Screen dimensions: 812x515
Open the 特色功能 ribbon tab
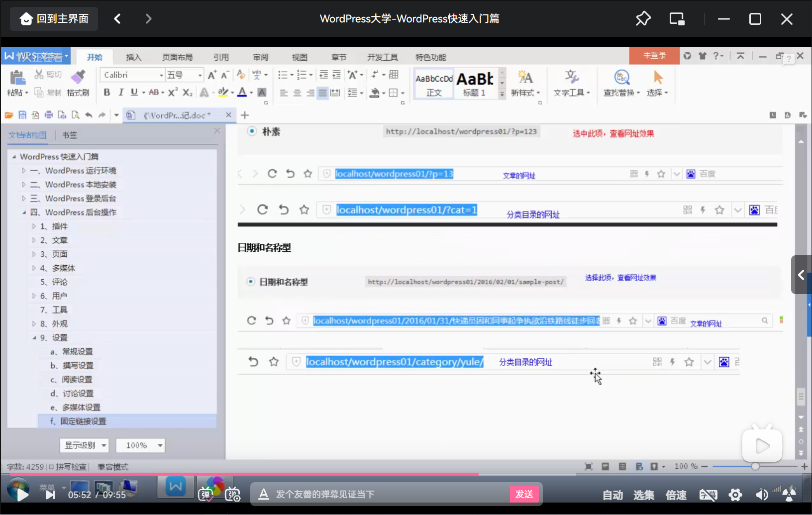coord(431,57)
